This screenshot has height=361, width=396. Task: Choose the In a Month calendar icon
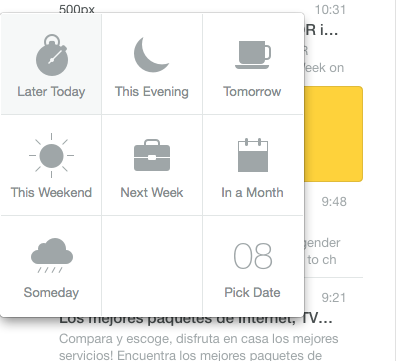click(x=253, y=155)
